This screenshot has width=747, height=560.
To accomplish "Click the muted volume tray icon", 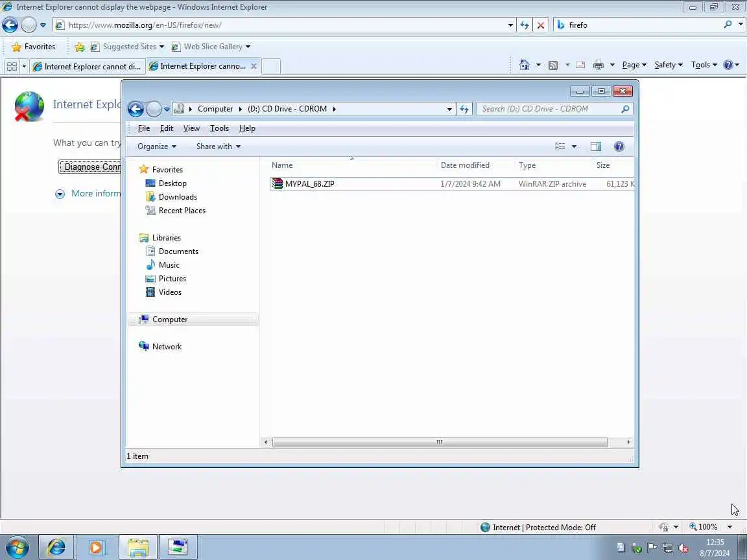I will (683, 548).
